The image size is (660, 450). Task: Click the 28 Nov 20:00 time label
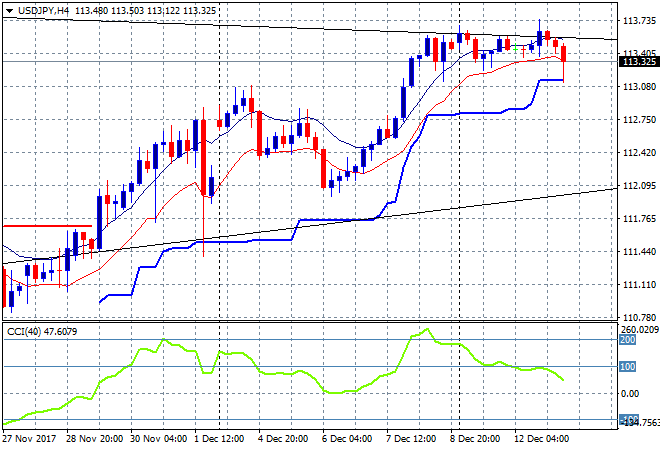pyautogui.click(x=95, y=439)
